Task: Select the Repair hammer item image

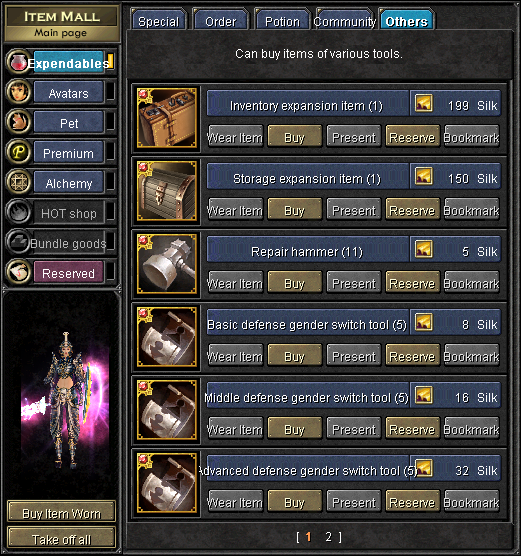Action: click(167, 264)
